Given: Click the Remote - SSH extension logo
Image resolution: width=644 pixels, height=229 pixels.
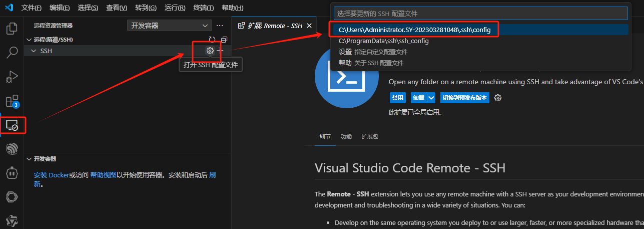Looking at the screenshot, I should (x=346, y=76).
